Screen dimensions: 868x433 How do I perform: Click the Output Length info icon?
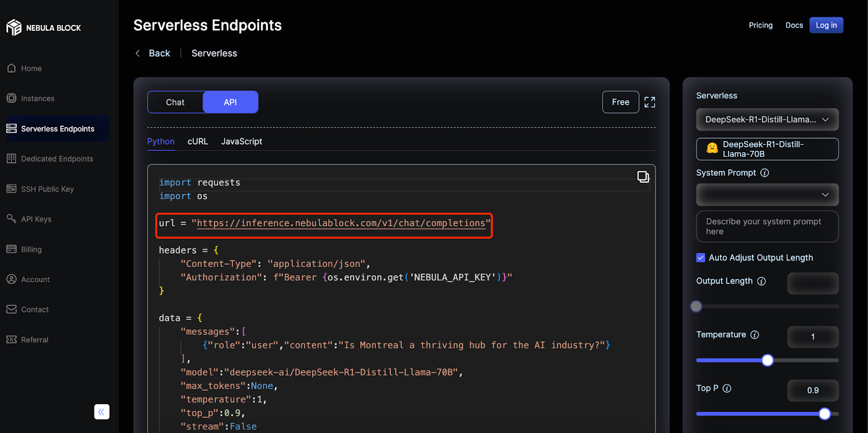point(762,281)
